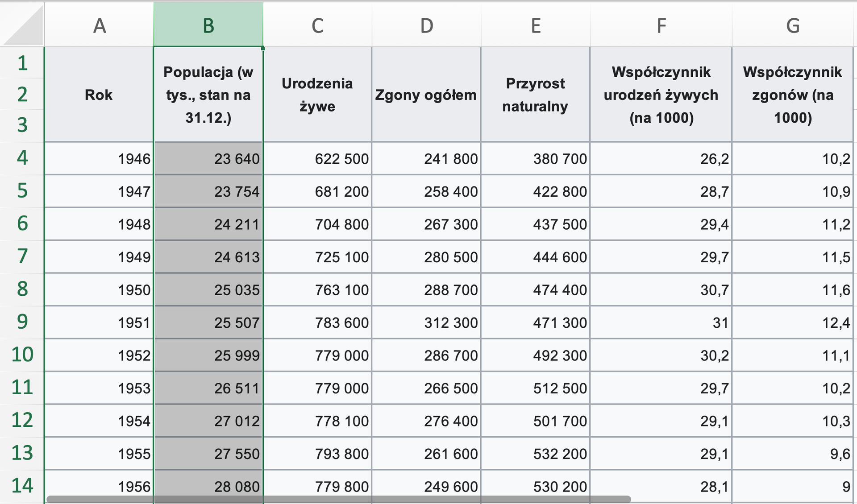Click the 'Zgony ogółem' header cell
This screenshot has height=504, width=857.
[x=426, y=95]
